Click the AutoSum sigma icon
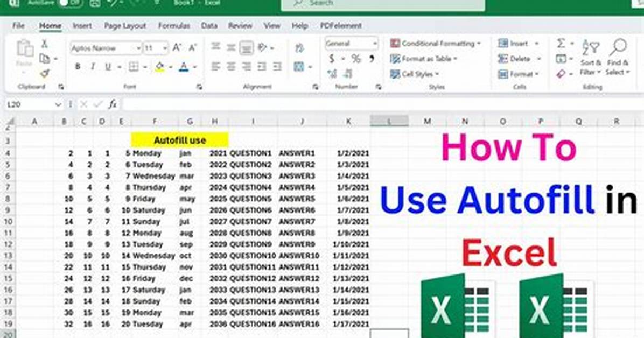The width and height of the screenshot is (644, 338). [561, 43]
